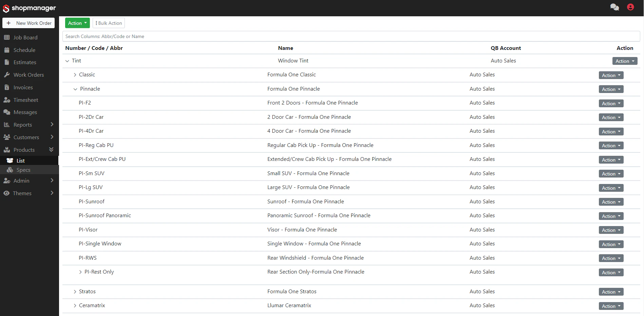The height and width of the screenshot is (316, 644).
Task: Click the Themes eye icon
Action: coord(7,193)
